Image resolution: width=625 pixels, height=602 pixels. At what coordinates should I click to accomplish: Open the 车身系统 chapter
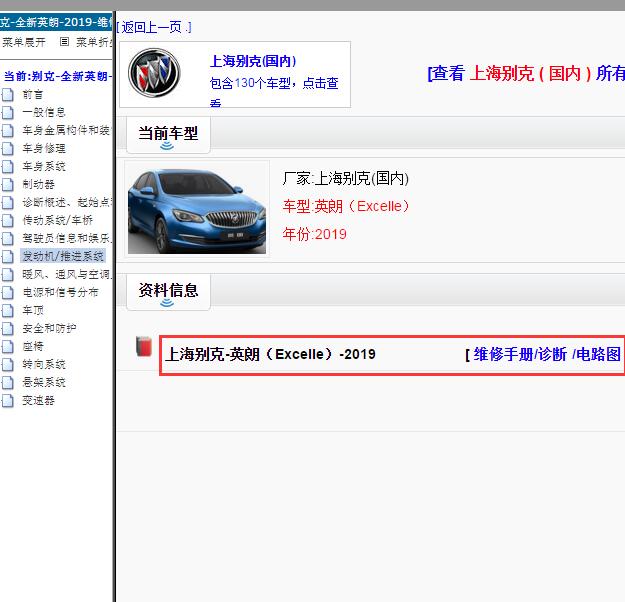[44, 166]
